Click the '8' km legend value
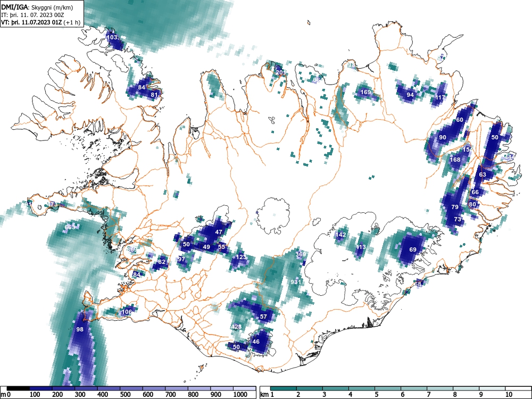Screen dimensions: 532x399 (455, 395)
